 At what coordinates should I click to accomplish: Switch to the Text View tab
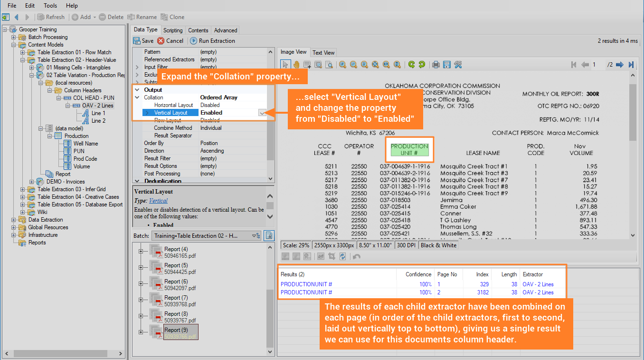pos(323,52)
